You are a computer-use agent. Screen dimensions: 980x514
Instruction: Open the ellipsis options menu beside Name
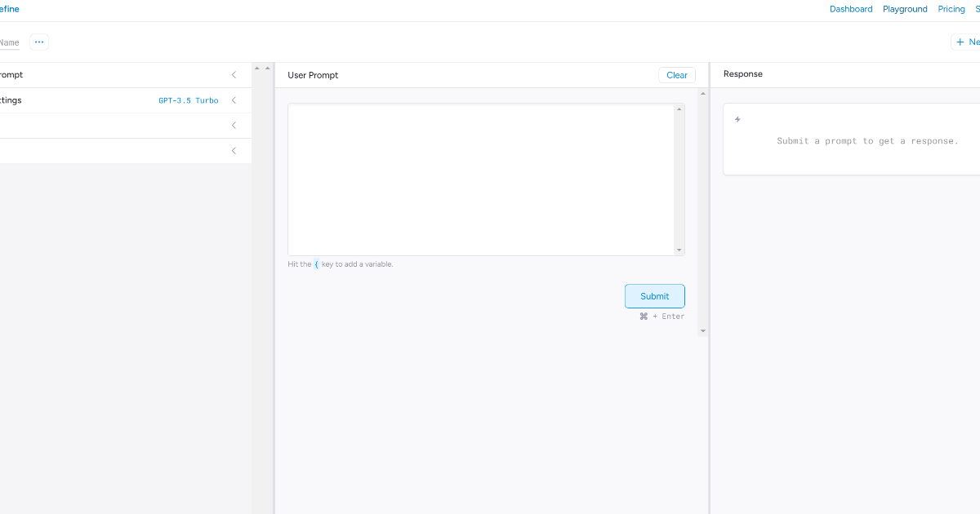pyautogui.click(x=38, y=42)
